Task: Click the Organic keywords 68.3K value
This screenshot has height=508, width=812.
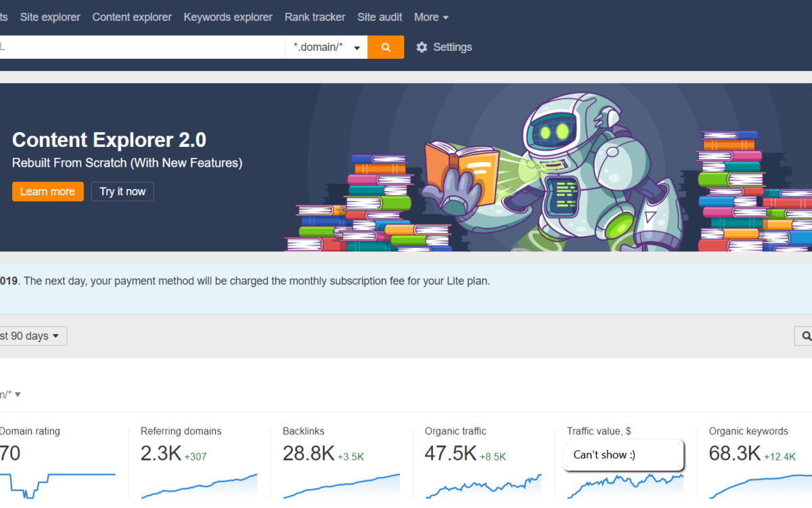Action: (735, 453)
